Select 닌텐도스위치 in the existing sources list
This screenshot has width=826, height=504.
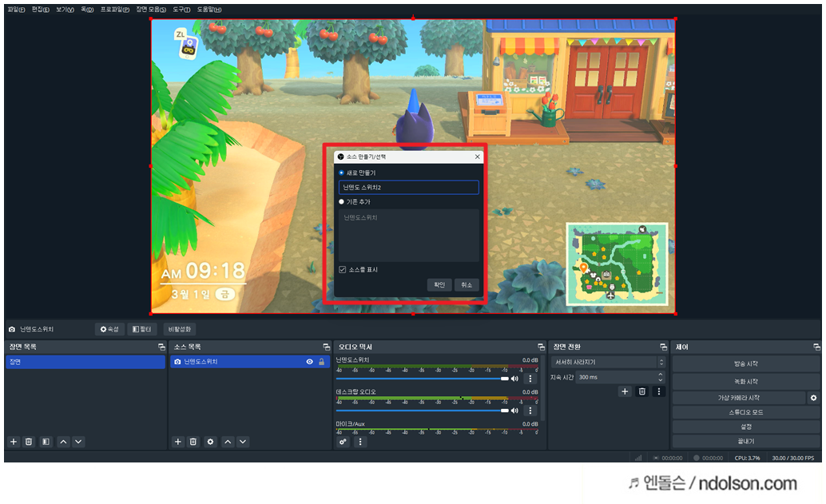(360, 217)
